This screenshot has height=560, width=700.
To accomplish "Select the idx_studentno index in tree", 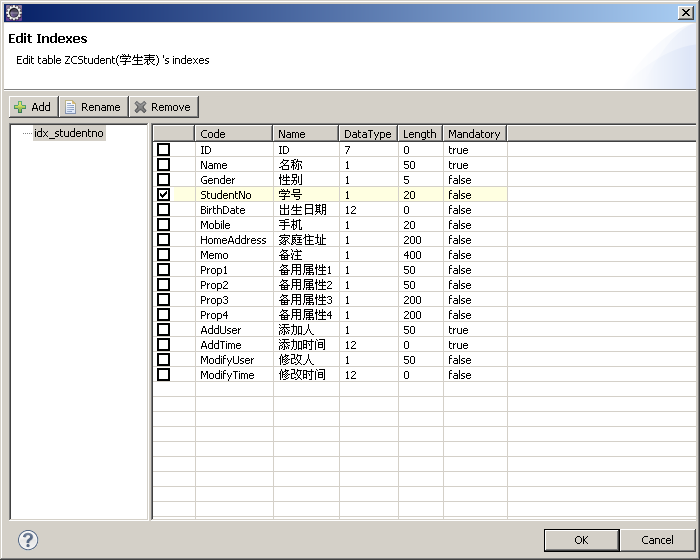I will (68, 133).
